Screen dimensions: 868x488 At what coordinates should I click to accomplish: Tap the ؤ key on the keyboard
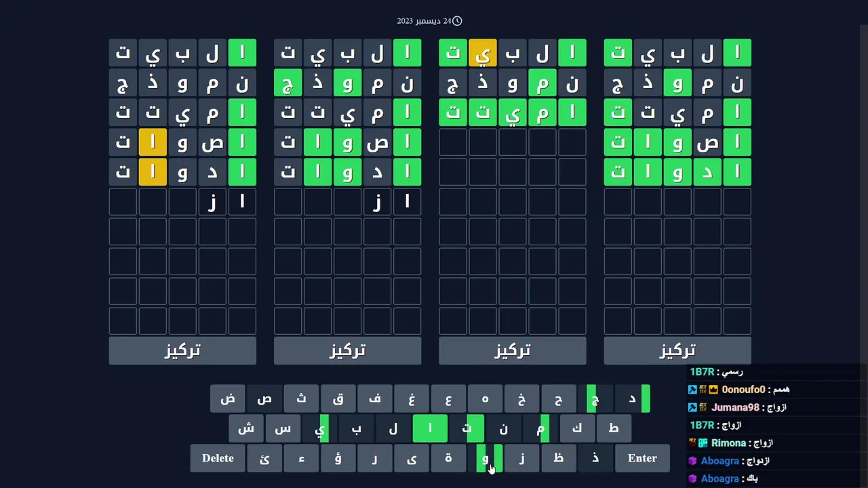pyautogui.click(x=338, y=458)
